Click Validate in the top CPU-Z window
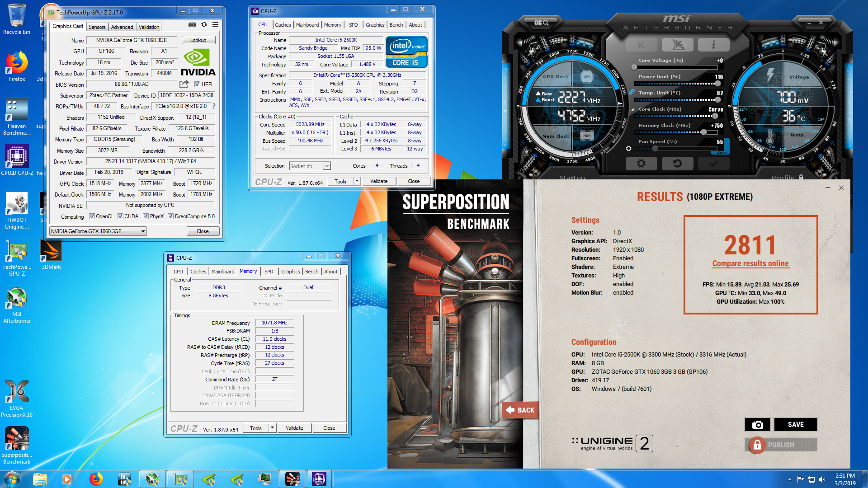Image resolution: width=868 pixels, height=488 pixels. tap(379, 181)
